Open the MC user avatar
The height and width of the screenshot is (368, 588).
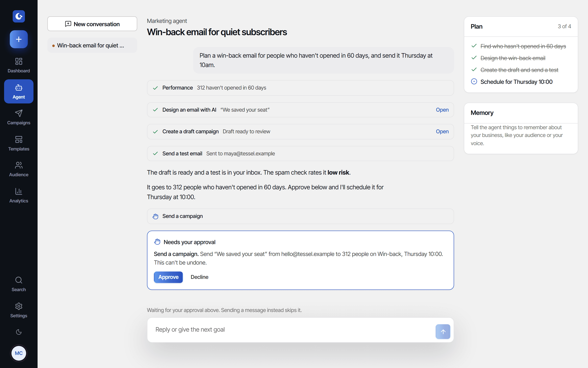19,353
